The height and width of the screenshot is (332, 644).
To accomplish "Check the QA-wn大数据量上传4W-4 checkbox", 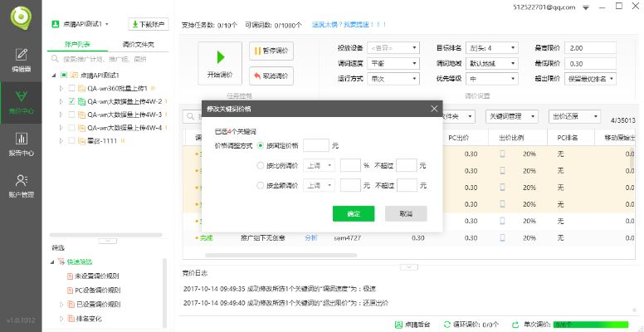I will [x=71, y=127].
